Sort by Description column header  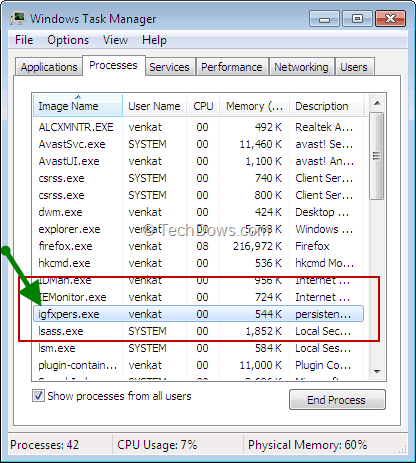326,106
